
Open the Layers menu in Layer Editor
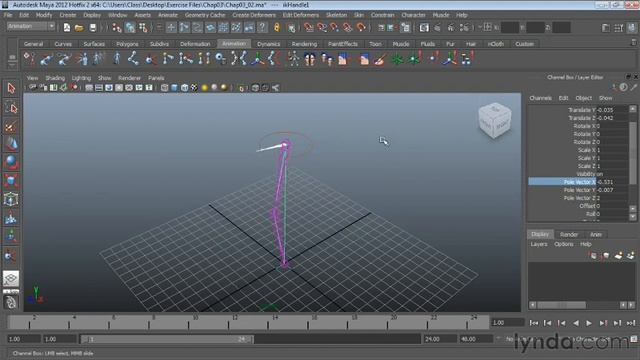click(539, 244)
